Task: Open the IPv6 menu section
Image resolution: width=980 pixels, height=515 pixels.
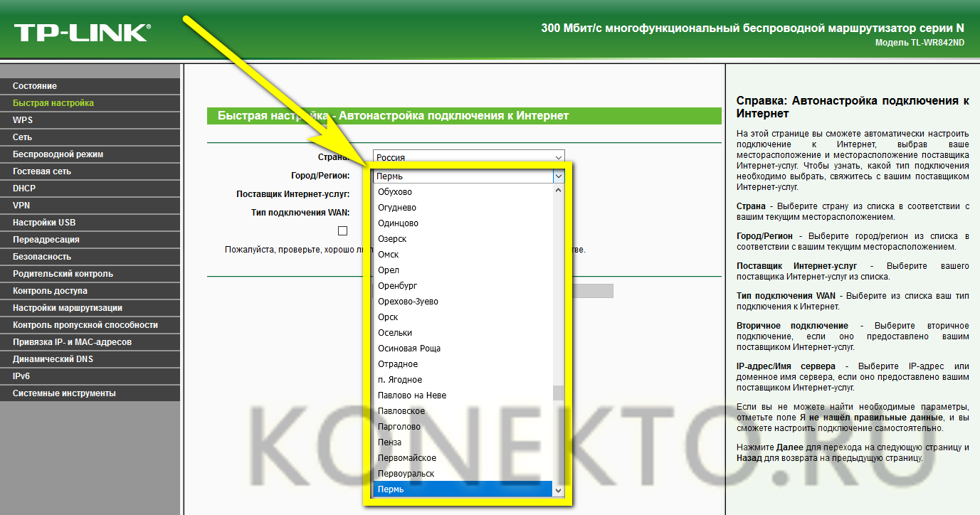Action: pos(90,376)
